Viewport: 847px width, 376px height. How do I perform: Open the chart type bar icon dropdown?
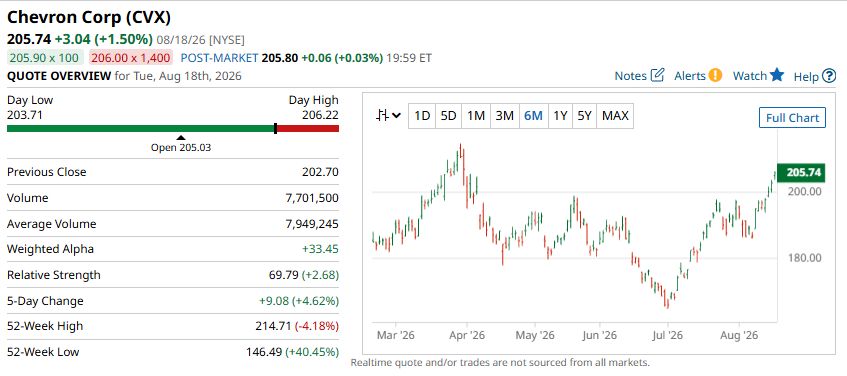pyautogui.click(x=389, y=115)
